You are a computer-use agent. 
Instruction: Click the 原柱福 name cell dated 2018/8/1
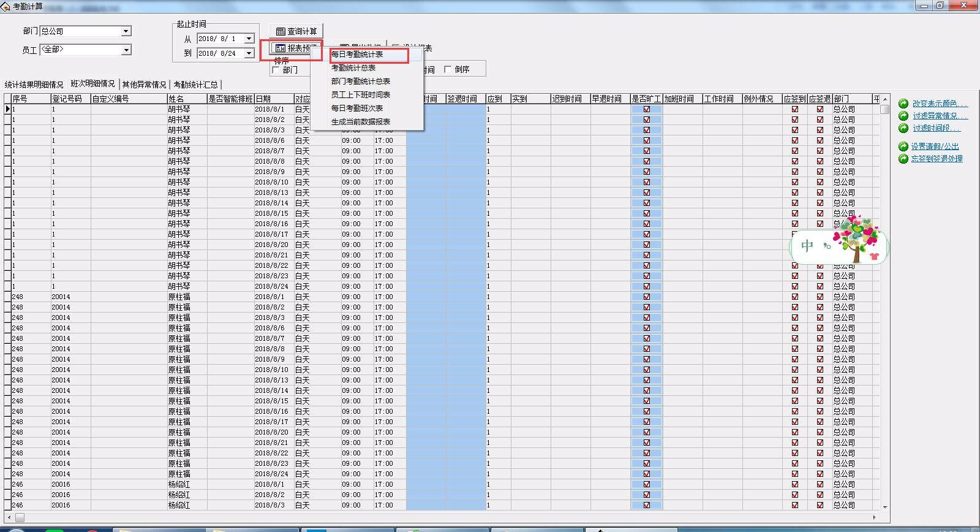[x=187, y=297]
